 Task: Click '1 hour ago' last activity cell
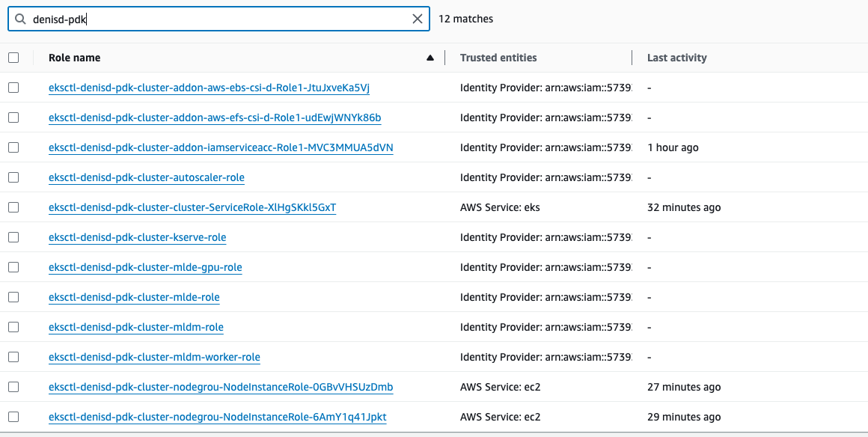coord(673,147)
